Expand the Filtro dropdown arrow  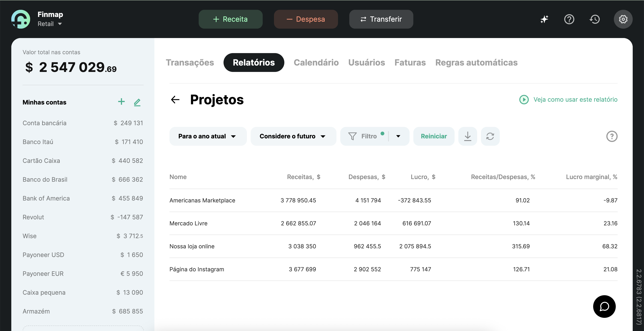[398, 136]
